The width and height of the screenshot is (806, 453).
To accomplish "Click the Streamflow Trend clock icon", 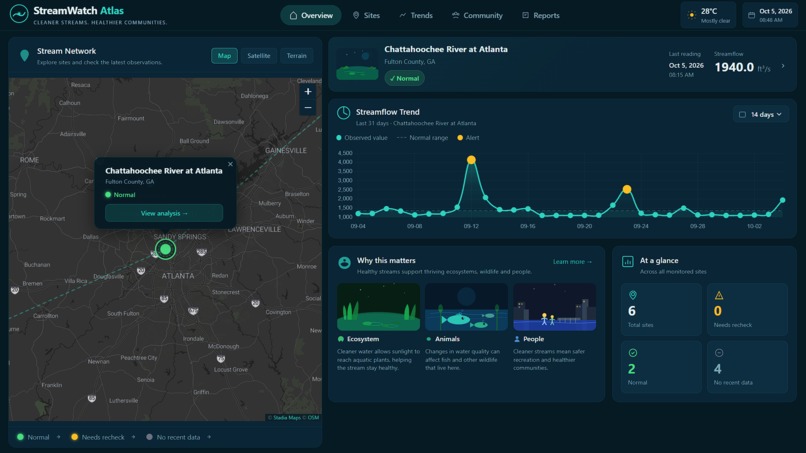I will [x=343, y=113].
